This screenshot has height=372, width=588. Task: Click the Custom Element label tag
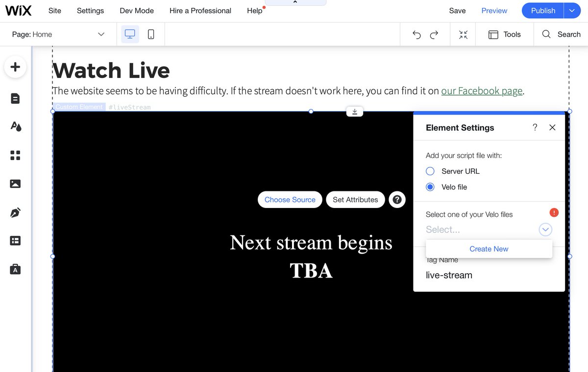[x=79, y=107]
